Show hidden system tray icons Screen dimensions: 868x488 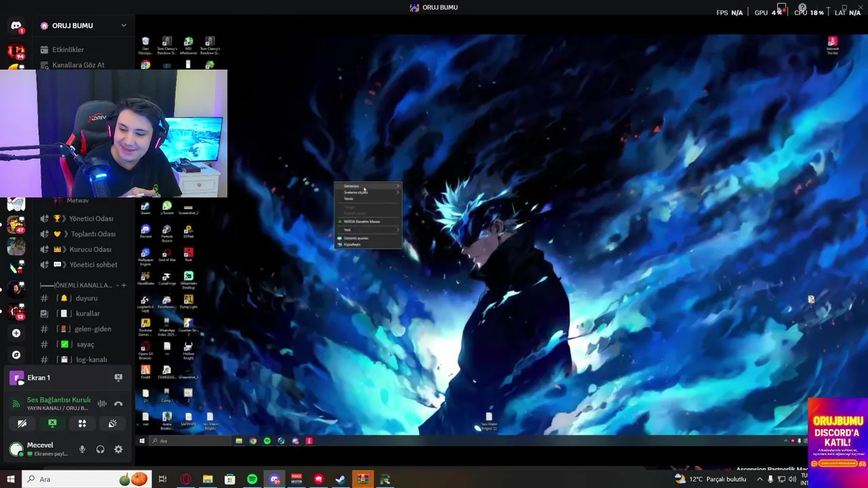[x=759, y=479]
